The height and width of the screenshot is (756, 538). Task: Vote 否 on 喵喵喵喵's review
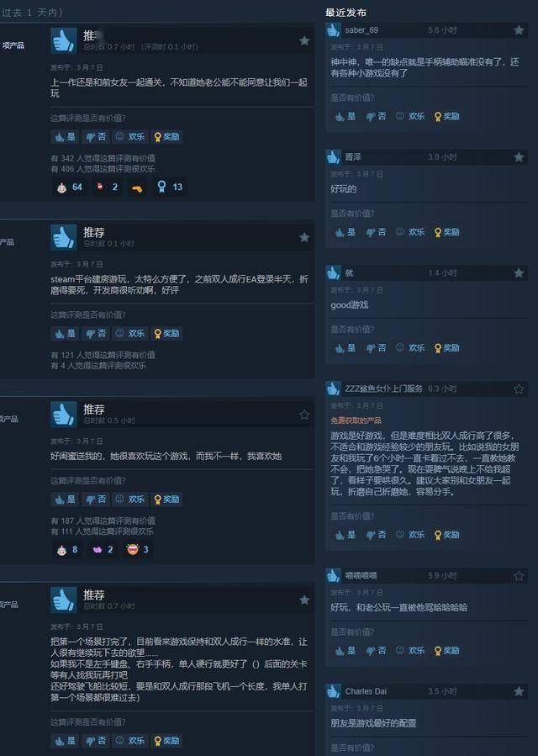tap(376, 650)
